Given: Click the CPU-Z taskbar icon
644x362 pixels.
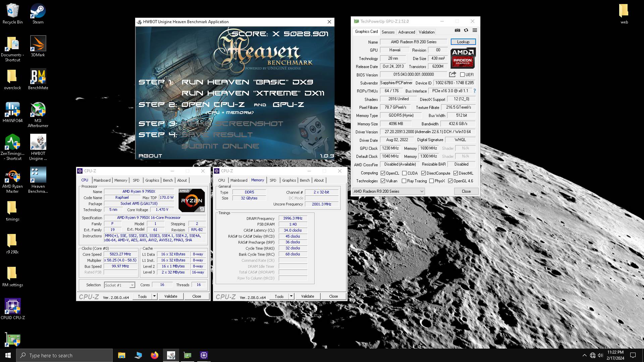Looking at the screenshot, I should [x=204, y=355].
